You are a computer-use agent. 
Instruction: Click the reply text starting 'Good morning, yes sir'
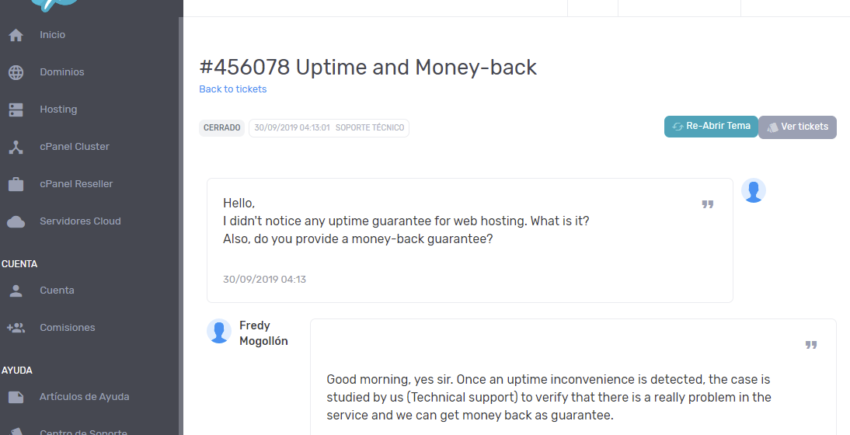coord(549,397)
